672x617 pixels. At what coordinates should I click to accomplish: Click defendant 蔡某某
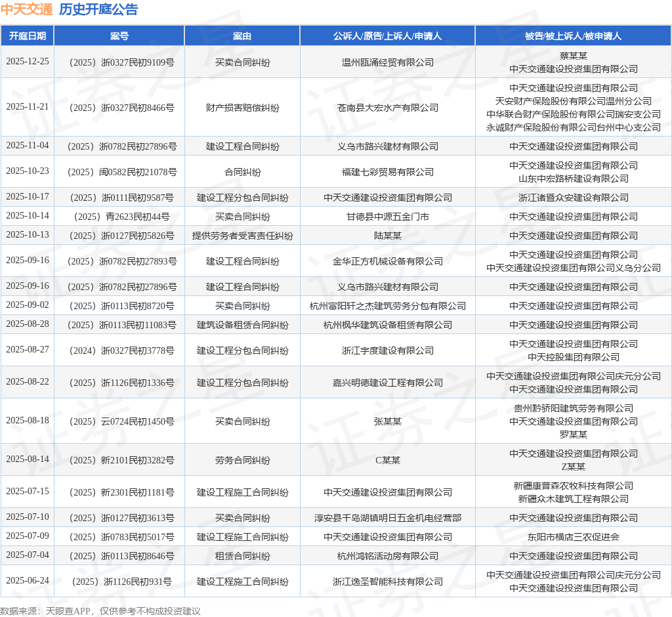coord(573,56)
